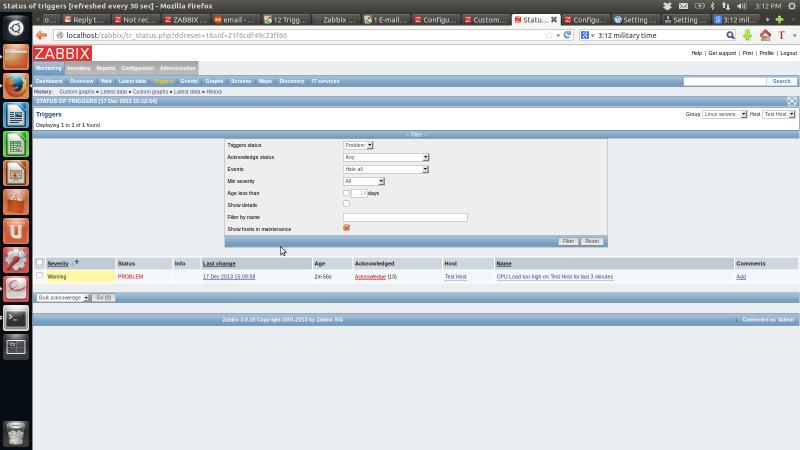Open LibreOffice Calc from the launcher

[x=16, y=144]
